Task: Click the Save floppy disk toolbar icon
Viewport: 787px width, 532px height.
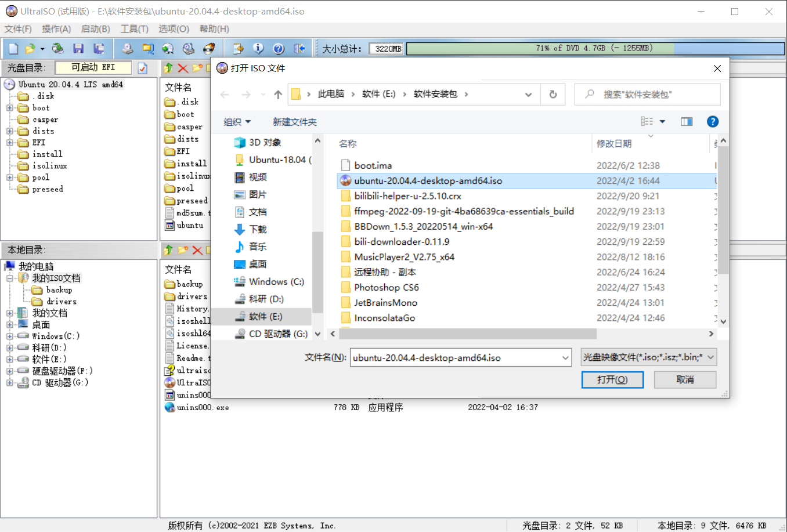Action: point(78,49)
